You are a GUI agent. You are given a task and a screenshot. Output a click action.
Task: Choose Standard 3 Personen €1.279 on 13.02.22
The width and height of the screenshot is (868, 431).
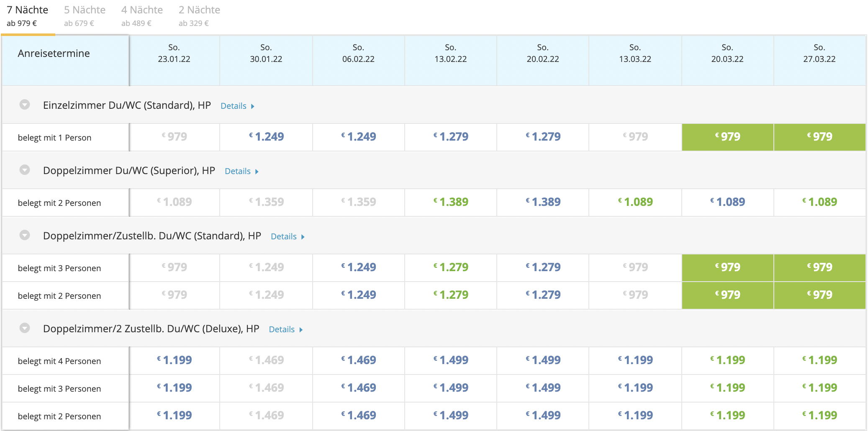coord(450,267)
